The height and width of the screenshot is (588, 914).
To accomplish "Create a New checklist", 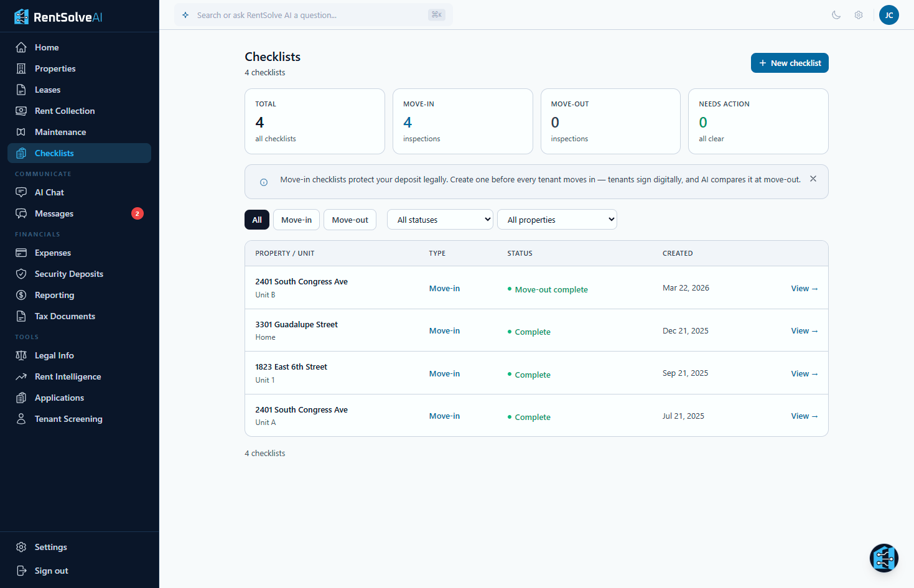I will pyautogui.click(x=789, y=63).
